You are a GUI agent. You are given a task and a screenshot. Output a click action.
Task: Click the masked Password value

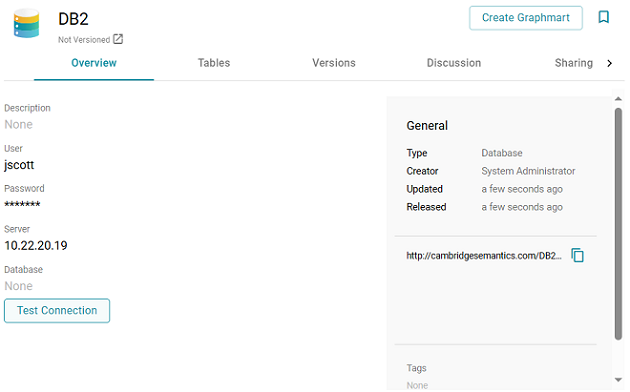[22, 204]
